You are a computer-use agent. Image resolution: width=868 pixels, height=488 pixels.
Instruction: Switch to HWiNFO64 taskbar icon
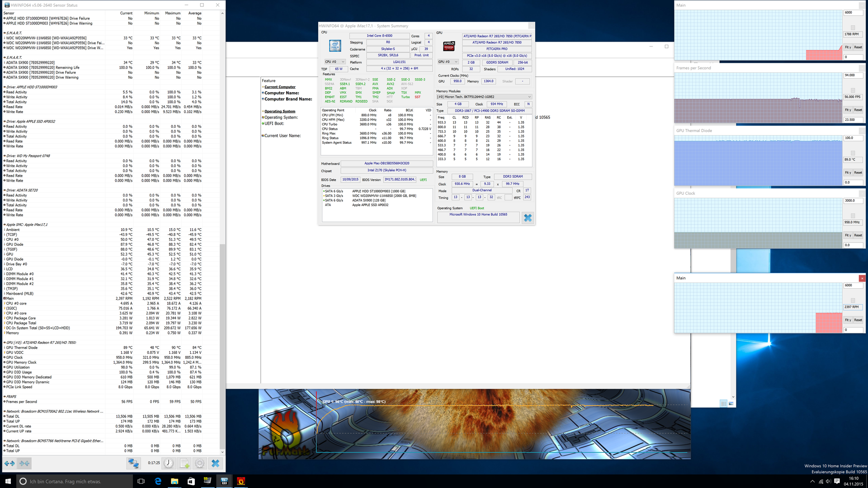(x=224, y=481)
